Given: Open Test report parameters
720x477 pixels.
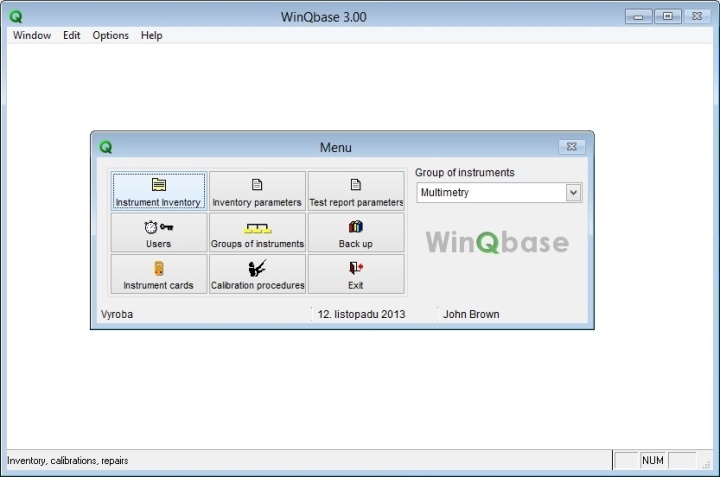Looking at the screenshot, I should [x=356, y=191].
